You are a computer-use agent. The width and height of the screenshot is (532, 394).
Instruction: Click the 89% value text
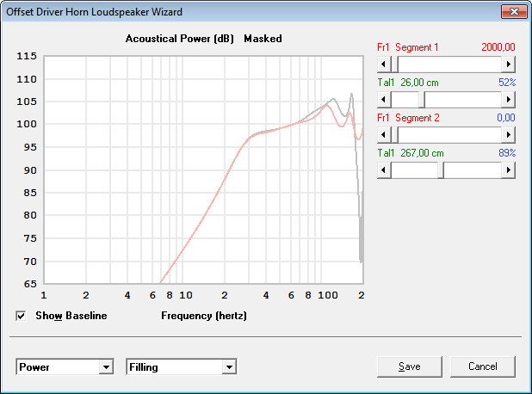point(507,153)
